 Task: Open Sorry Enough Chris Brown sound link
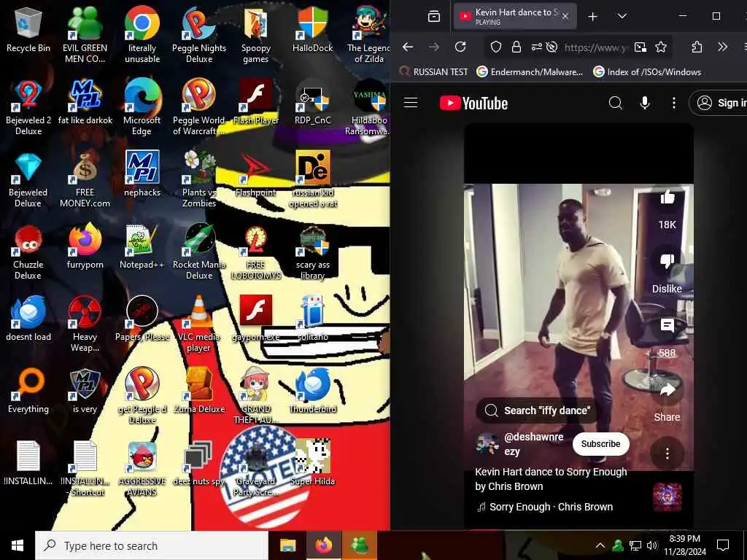(x=545, y=507)
